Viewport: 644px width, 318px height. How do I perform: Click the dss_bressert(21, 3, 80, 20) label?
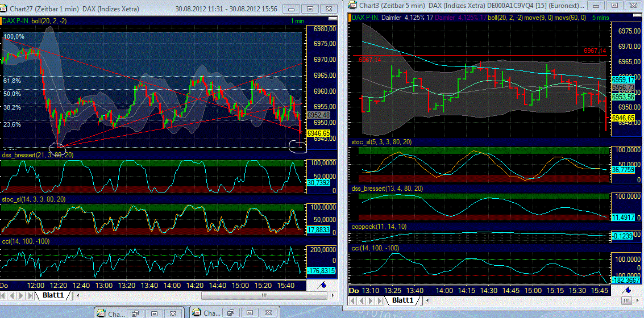pos(38,154)
